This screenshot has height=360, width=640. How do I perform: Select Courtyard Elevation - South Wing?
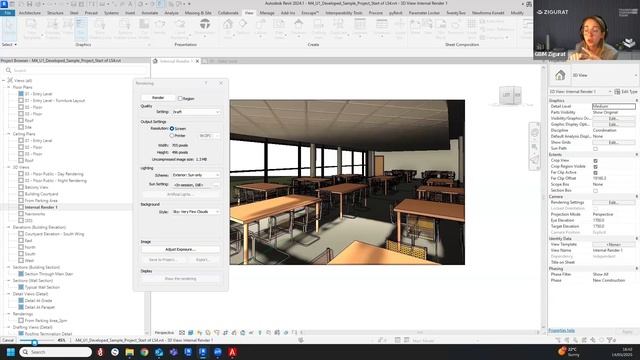pos(54,234)
